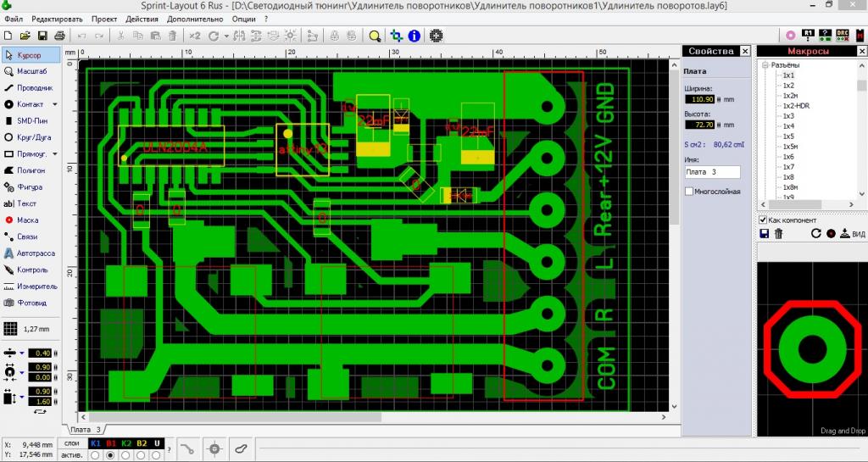Select the Полигон tool
868x462 pixels.
coord(31,170)
